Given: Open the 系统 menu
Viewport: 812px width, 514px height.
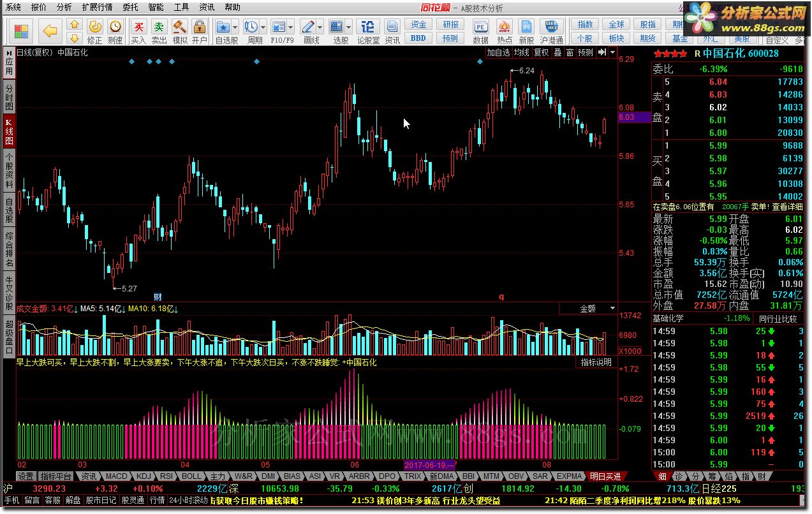Looking at the screenshot, I should click(13, 8).
